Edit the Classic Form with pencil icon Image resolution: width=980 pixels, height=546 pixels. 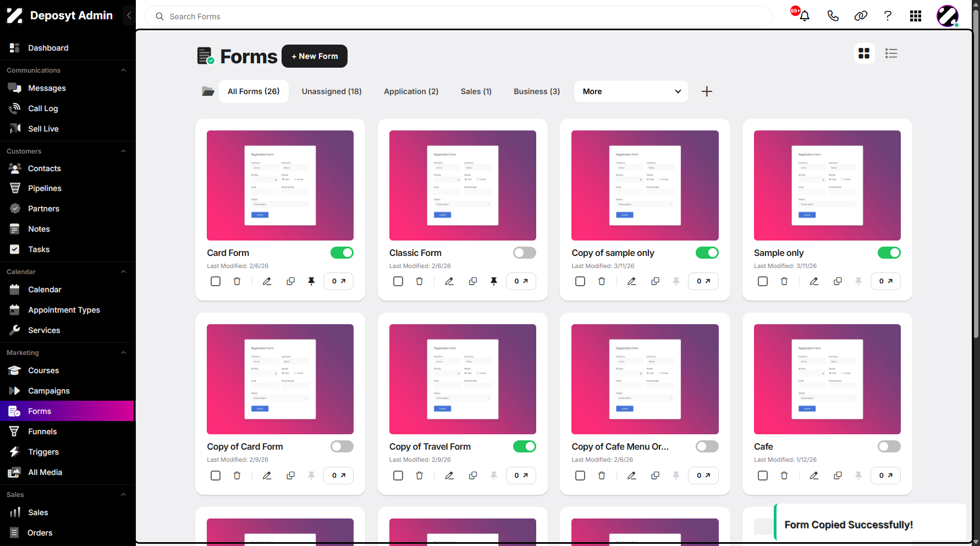(449, 281)
